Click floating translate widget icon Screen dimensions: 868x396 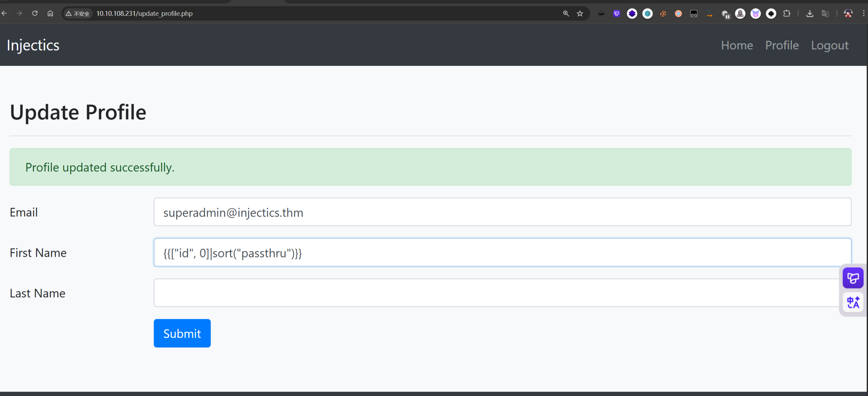853,302
